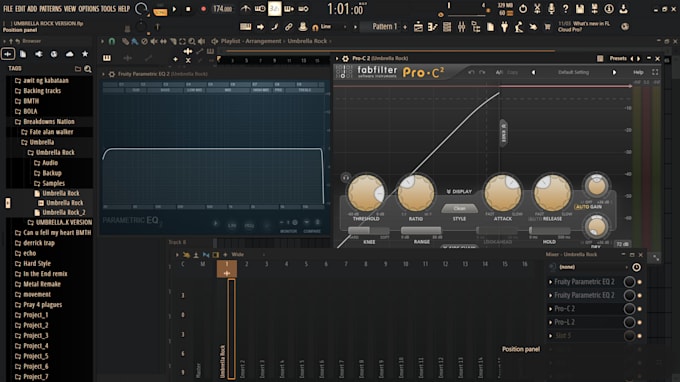
Task: Click the Playlist zoom magnifier tool icon
Action: point(192,42)
